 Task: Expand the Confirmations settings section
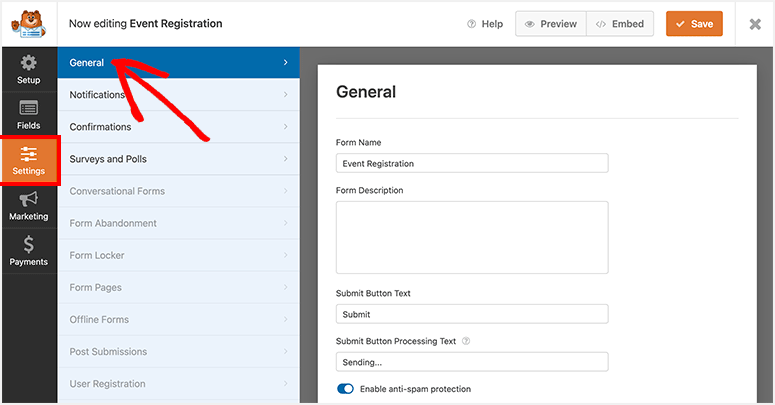178,127
